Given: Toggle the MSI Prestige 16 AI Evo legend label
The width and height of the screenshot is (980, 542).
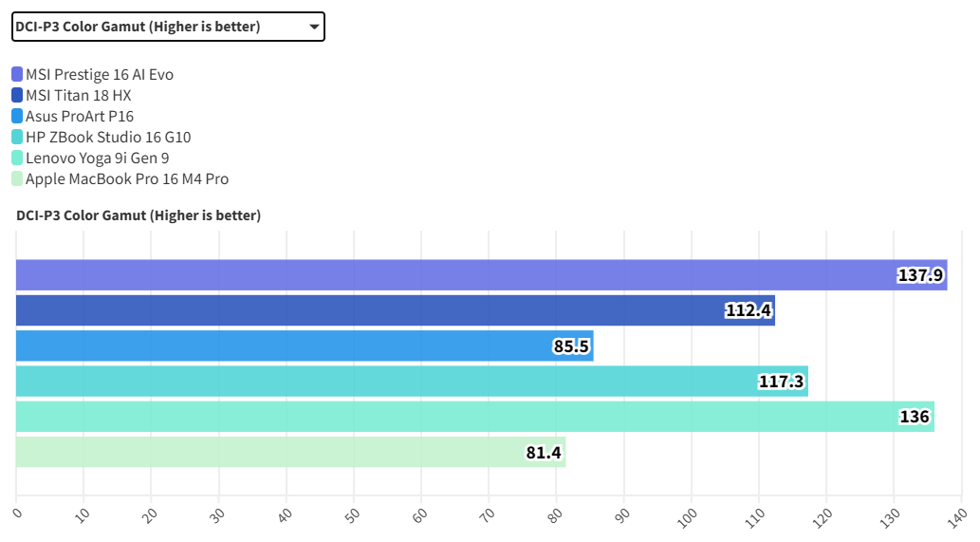Looking at the screenshot, I should [100, 74].
